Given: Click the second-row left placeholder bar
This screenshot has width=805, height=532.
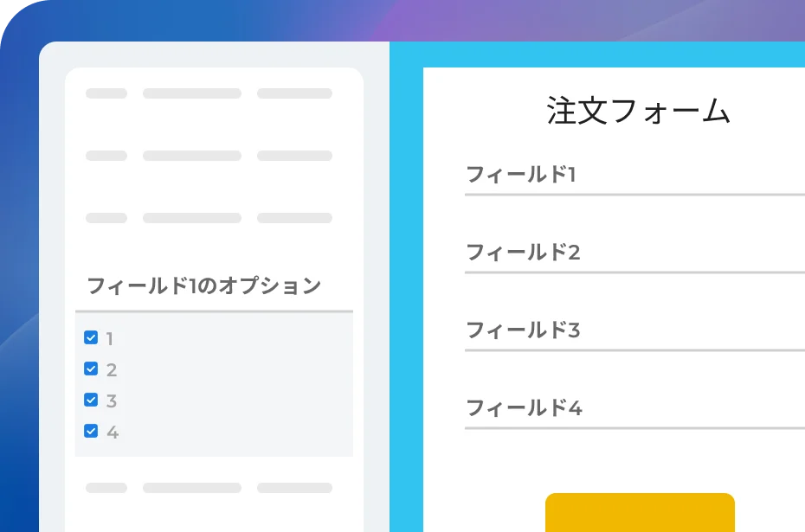Looking at the screenshot, I should 106,156.
